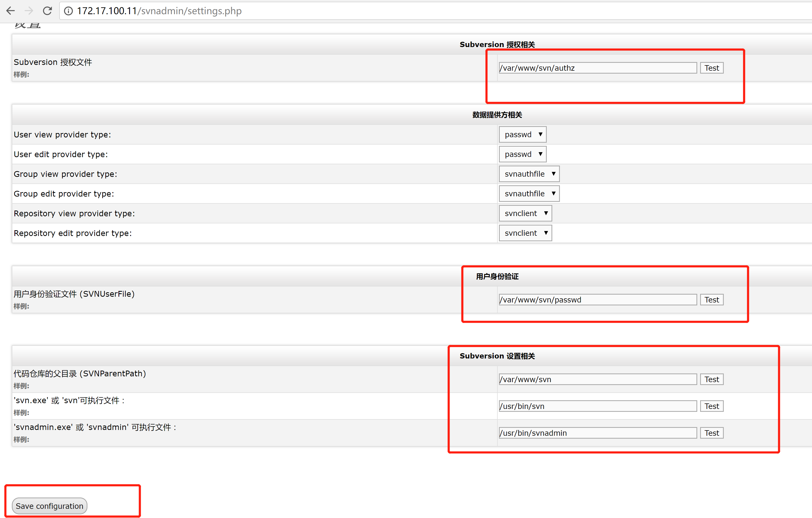Click the site info icon in address bar
Image resolution: width=812 pixels, height=518 pixels.
(68, 11)
